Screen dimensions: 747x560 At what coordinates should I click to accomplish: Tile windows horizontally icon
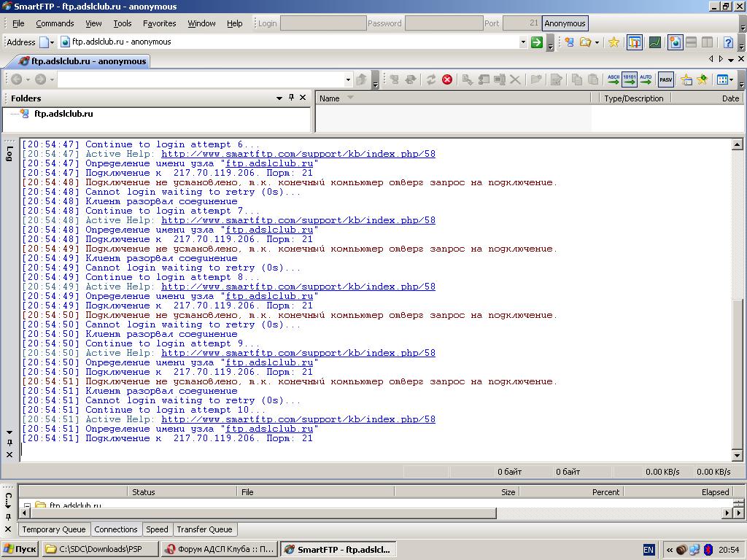[x=692, y=42]
